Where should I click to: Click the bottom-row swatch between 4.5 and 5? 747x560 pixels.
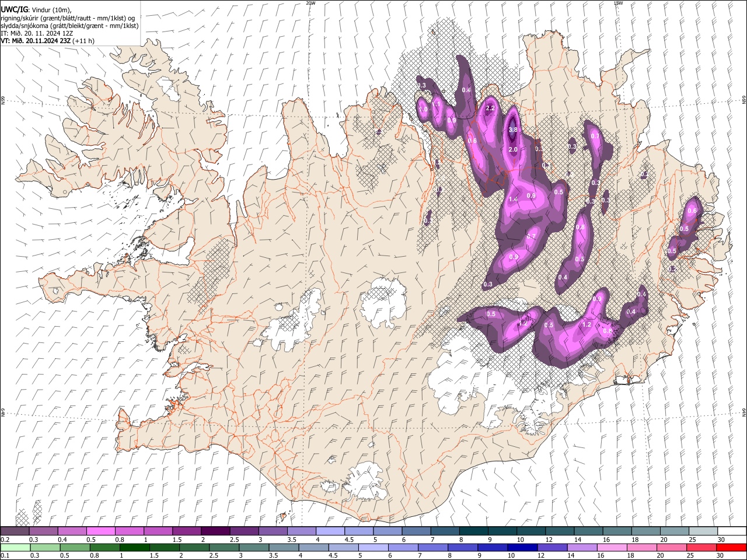343,547
